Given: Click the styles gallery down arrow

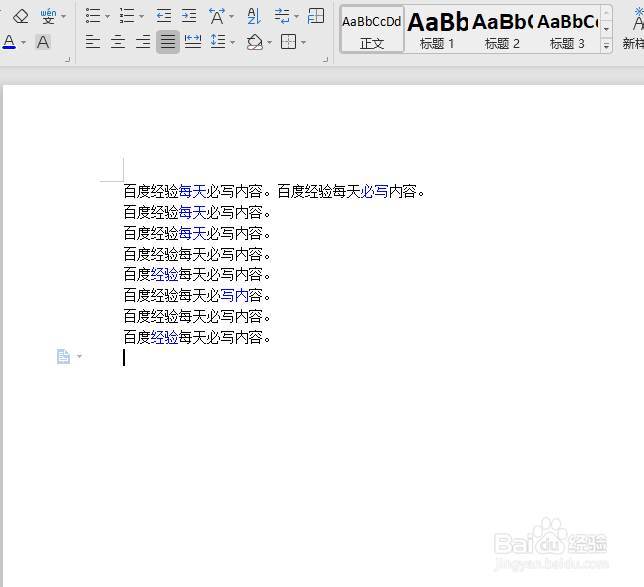Looking at the screenshot, I should point(606,29).
